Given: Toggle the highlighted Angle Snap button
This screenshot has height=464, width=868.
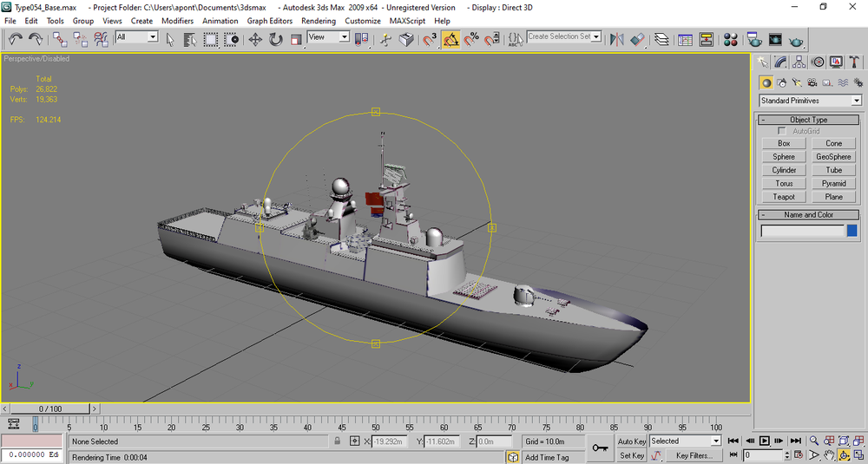Looking at the screenshot, I should pyautogui.click(x=450, y=39).
